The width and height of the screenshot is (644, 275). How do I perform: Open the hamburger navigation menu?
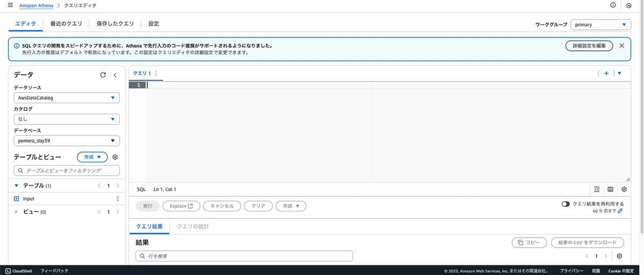point(10,5)
